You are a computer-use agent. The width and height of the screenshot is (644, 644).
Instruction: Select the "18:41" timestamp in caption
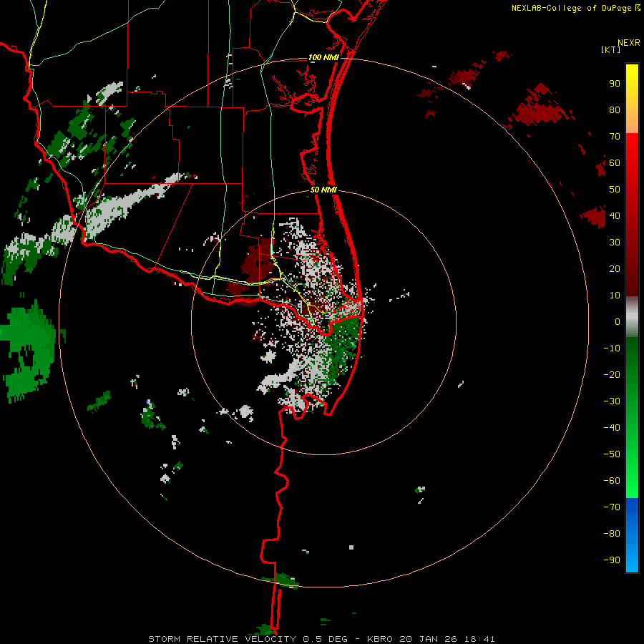479,639
